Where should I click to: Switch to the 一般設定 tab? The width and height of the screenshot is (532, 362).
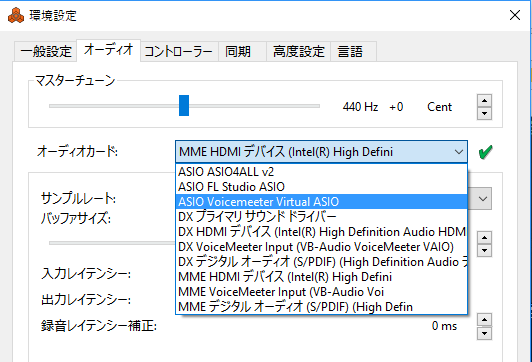[x=46, y=52]
